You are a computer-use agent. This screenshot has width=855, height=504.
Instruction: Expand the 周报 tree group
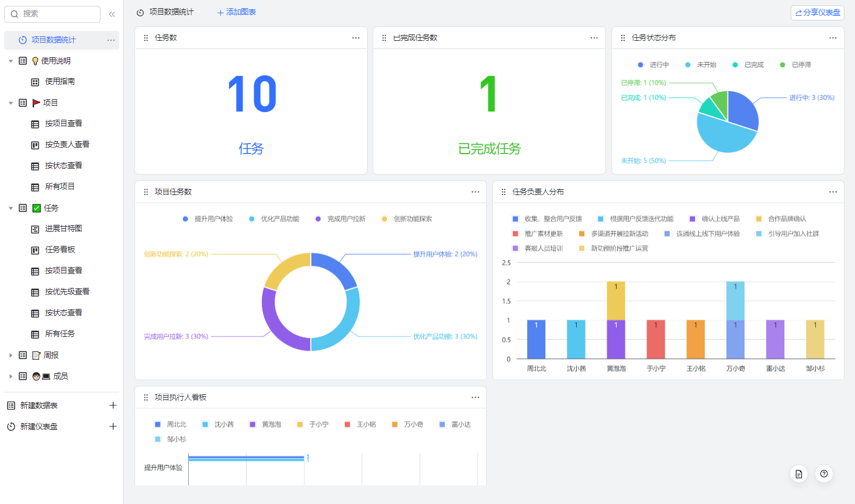(x=11, y=355)
